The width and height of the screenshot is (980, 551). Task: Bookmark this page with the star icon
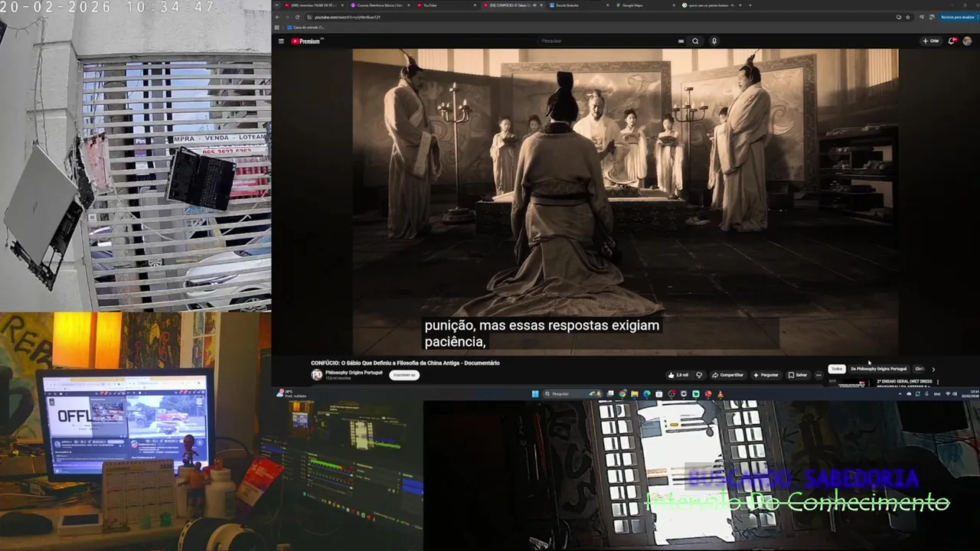pos(908,17)
